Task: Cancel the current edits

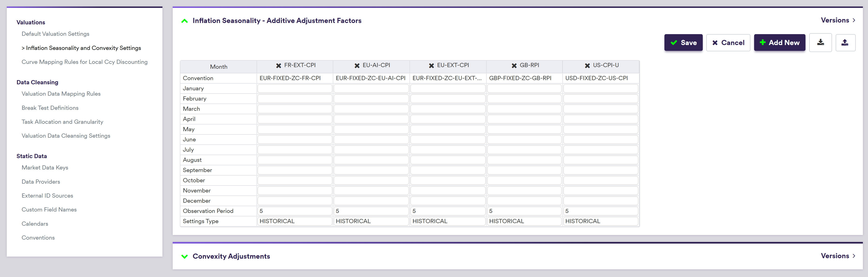Action: (728, 43)
